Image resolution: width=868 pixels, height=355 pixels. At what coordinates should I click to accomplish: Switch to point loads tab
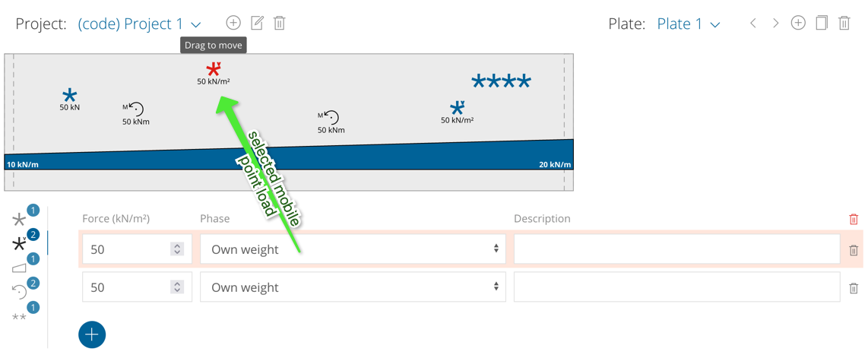(x=20, y=220)
